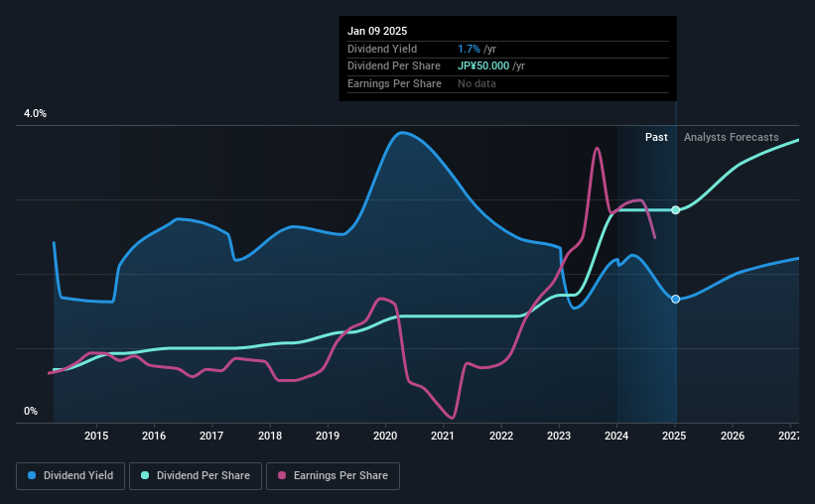Click the JP¥50.000 dividend per share value
Image resolution: width=815 pixels, height=504 pixels.
(483, 66)
